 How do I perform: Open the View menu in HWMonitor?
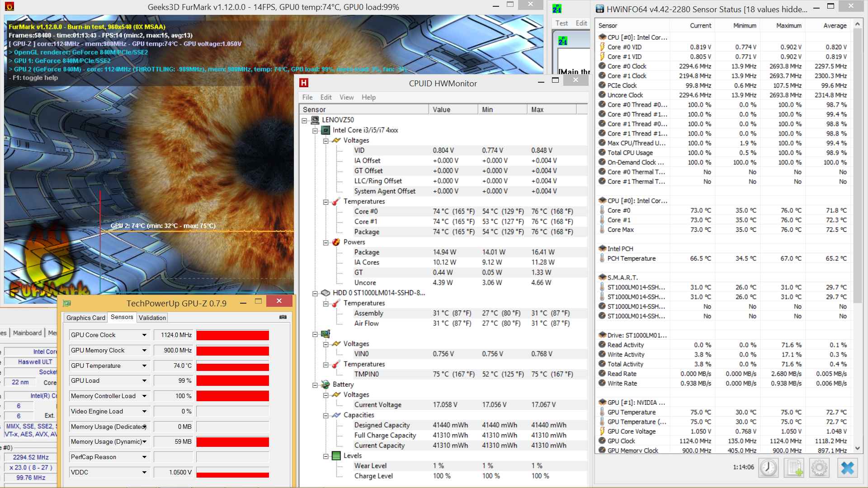[347, 97]
